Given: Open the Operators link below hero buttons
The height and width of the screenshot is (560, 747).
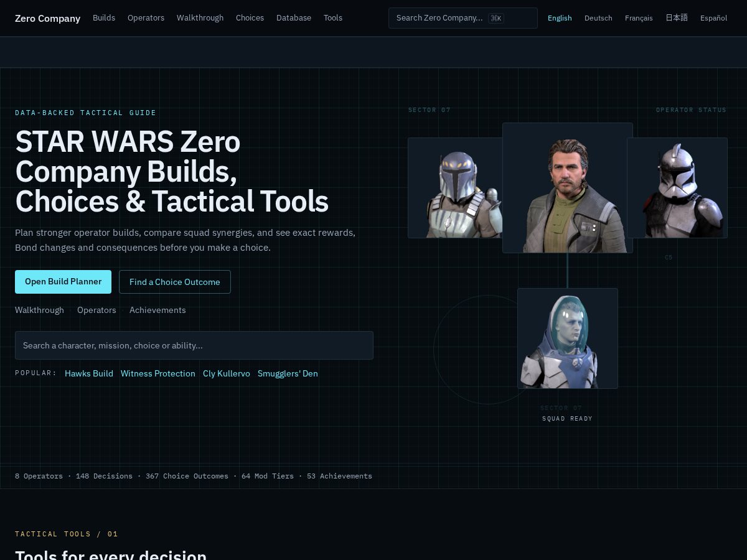Looking at the screenshot, I should [96, 310].
